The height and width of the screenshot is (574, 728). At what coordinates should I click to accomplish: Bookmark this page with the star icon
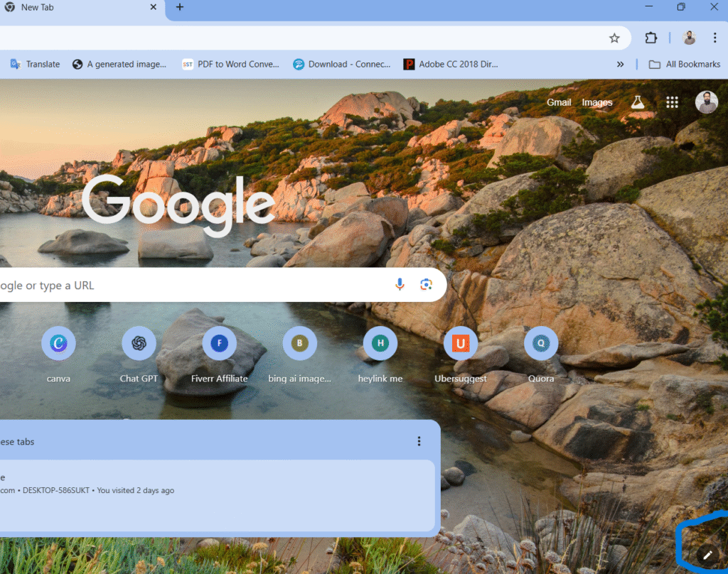pyautogui.click(x=614, y=38)
